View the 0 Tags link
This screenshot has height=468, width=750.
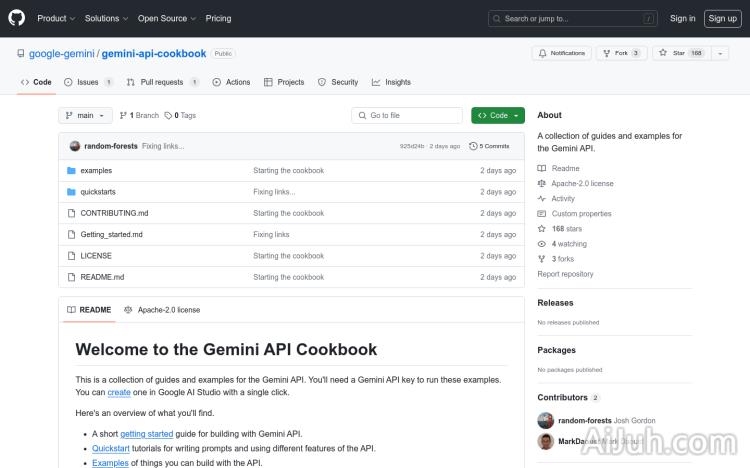click(x=180, y=115)
